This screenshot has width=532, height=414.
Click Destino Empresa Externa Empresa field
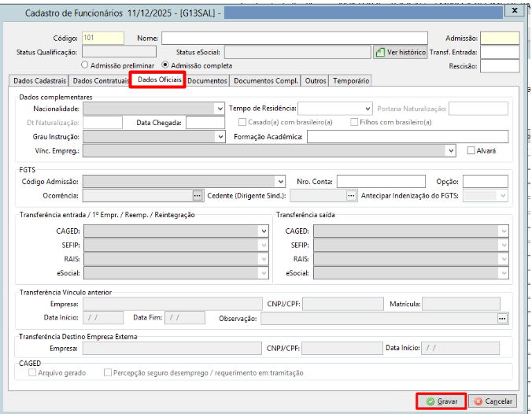click(172, 348)
